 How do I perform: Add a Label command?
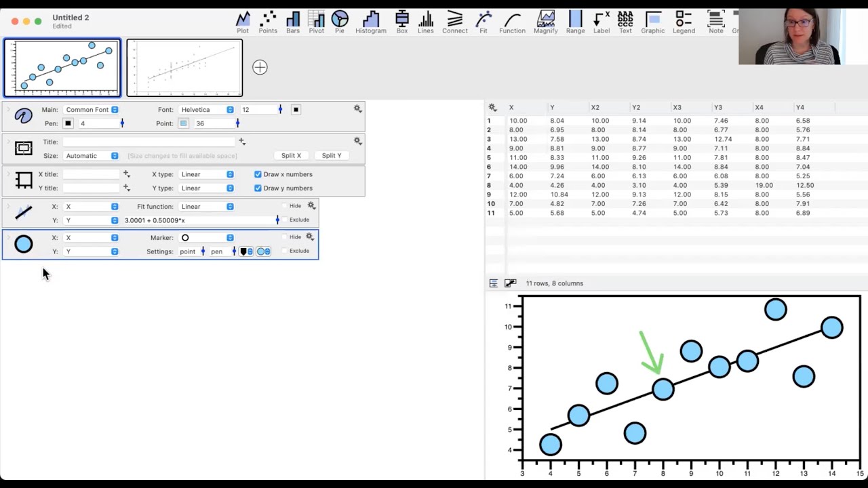601,22
